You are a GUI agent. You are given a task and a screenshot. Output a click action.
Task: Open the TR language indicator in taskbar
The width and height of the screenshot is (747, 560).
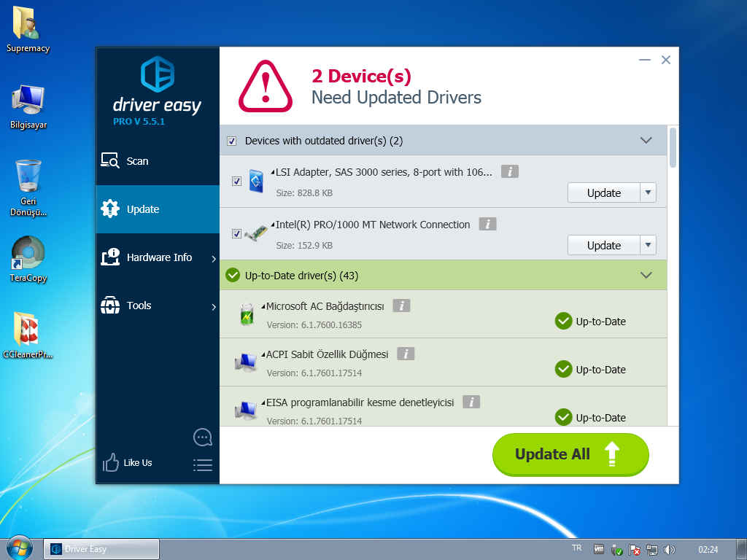tap(576, 548)
